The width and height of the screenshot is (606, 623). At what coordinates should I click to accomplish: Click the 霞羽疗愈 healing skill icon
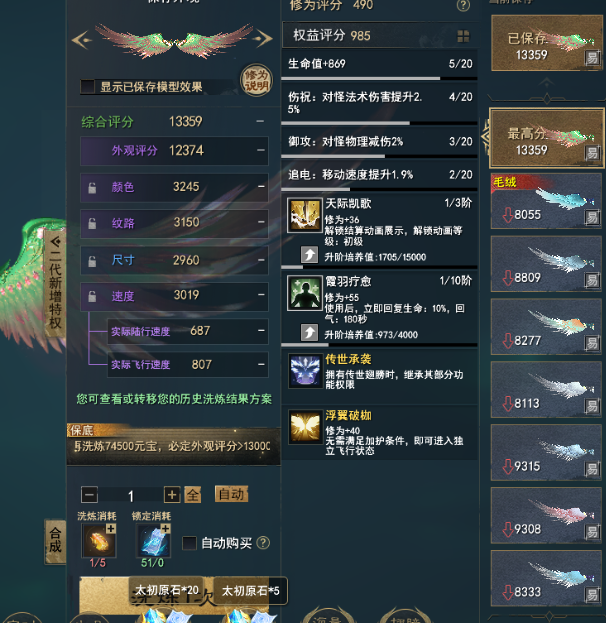coord(305,293)
